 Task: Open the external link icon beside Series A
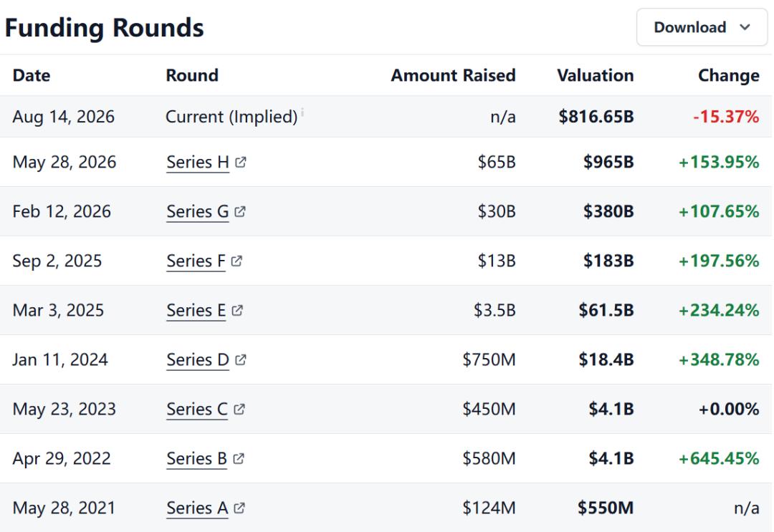(239, 508)
